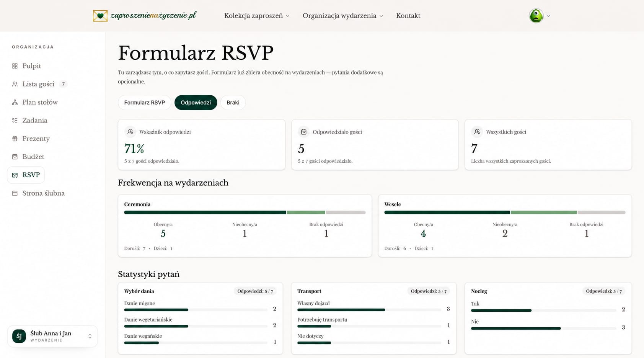This screenshot has height=358, width=644.
Task: Click the Danie wegetariańskie progress bar
Action: (x=196, y=326)
